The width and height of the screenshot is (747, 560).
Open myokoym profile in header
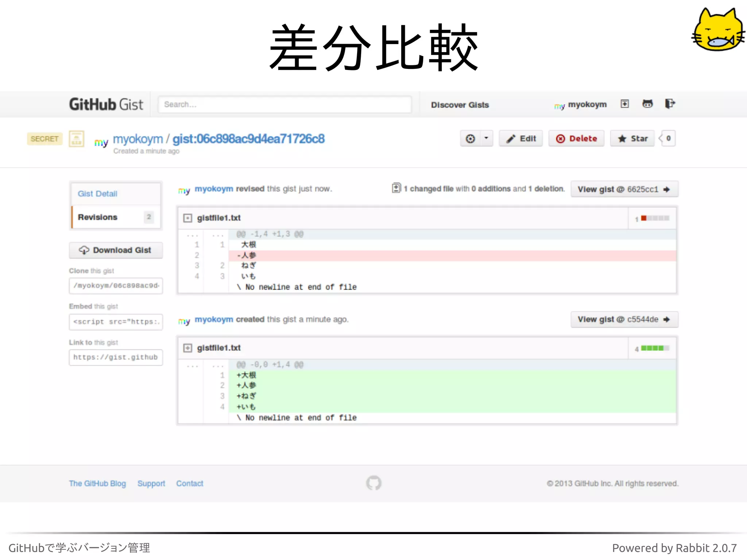587,105
